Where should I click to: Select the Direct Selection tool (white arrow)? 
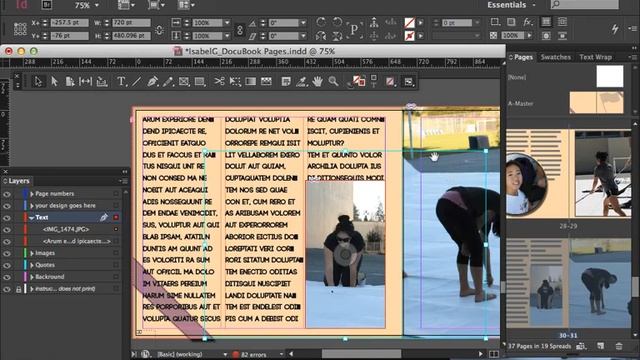point(54,82)
